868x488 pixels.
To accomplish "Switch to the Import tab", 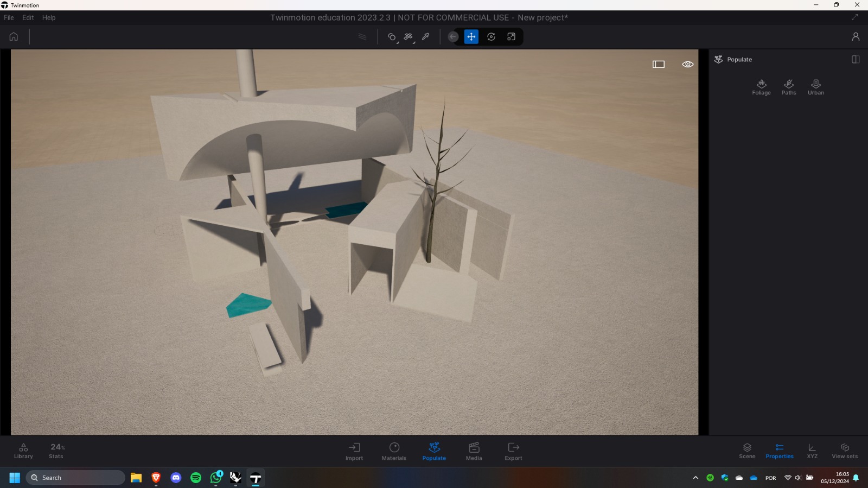I will 354,452.
